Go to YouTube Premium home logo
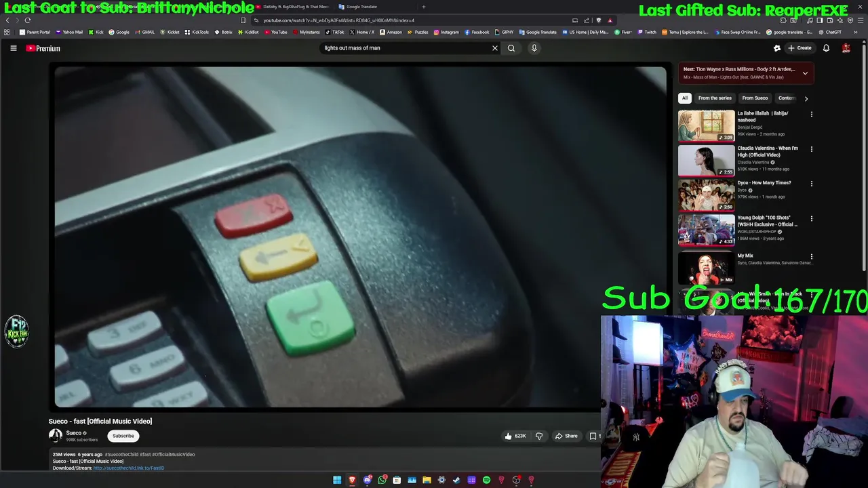Image resolution: width=868 pixels, height=488 pixels. [43, 48]
